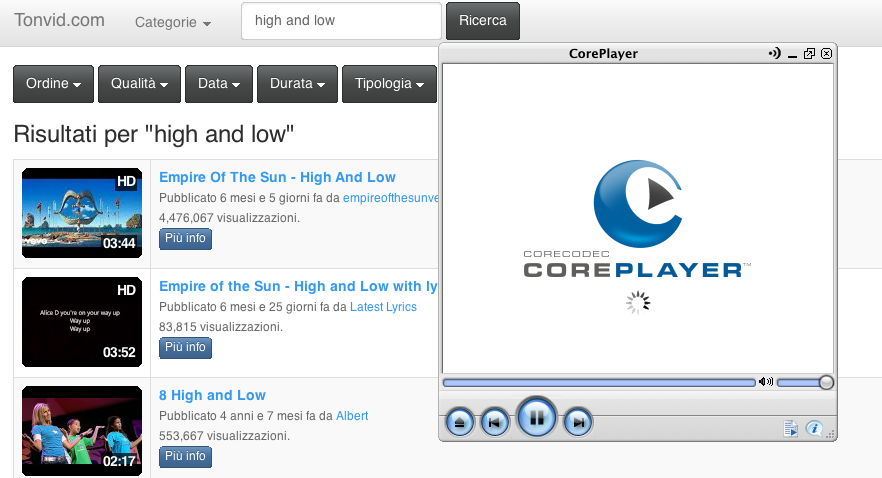Click the '83,815 visualizzazioni.' text
This screenshot has width=882, height=478.
221,327
